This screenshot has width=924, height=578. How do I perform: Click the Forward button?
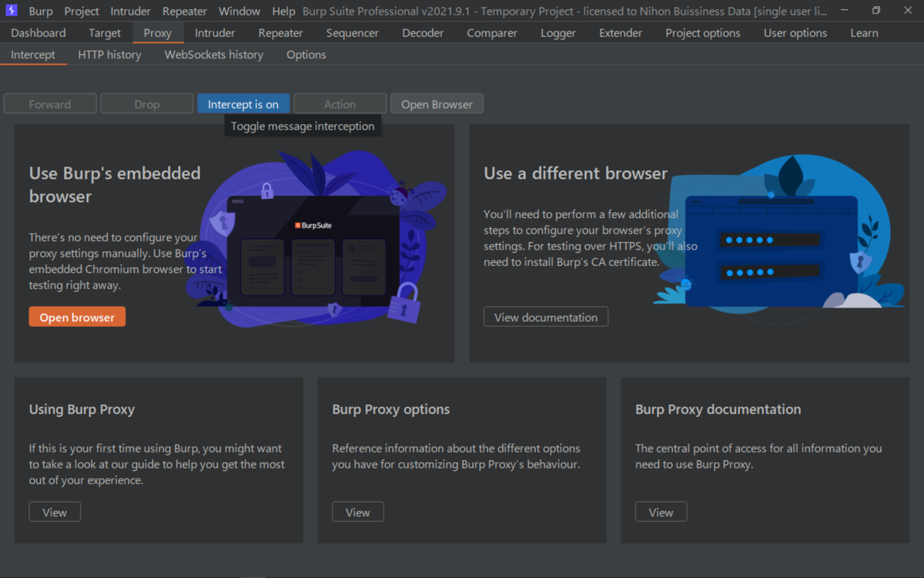(x=50, y=104)
